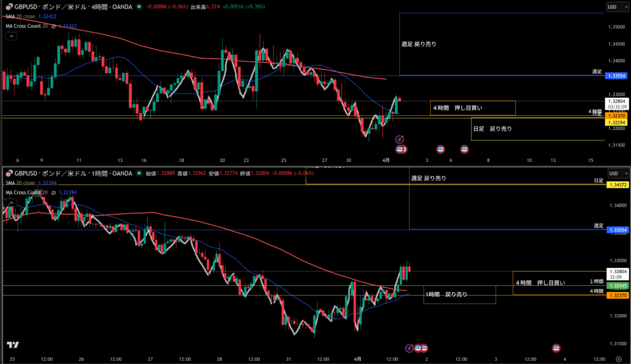
Task: Click the purple lightning event icon on top chart
Action: (399, 140)
